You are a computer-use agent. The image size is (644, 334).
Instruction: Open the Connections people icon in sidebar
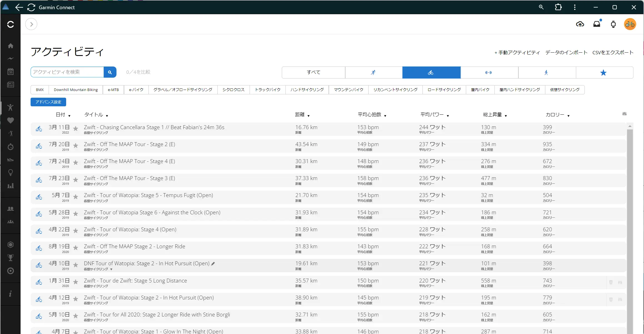11,209
